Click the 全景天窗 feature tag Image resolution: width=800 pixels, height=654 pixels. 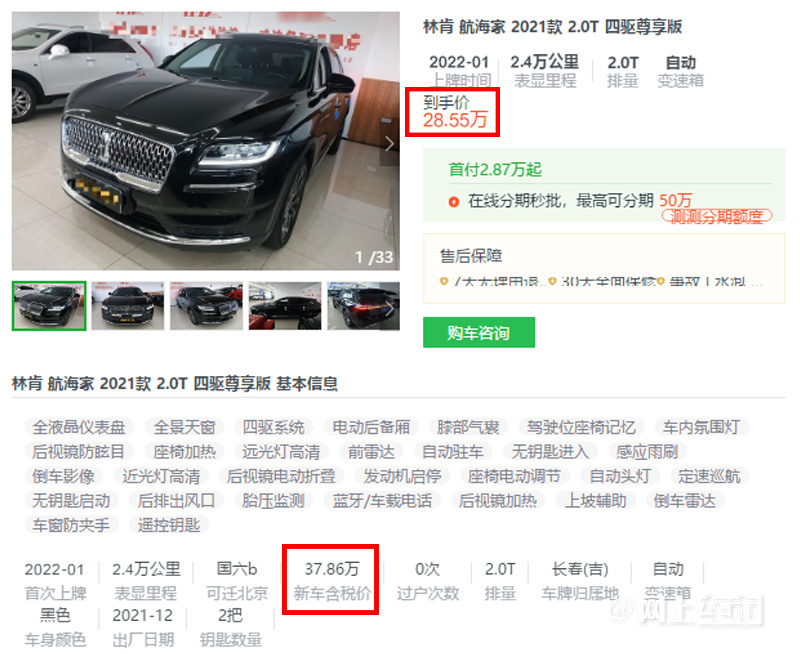(185, 427)
